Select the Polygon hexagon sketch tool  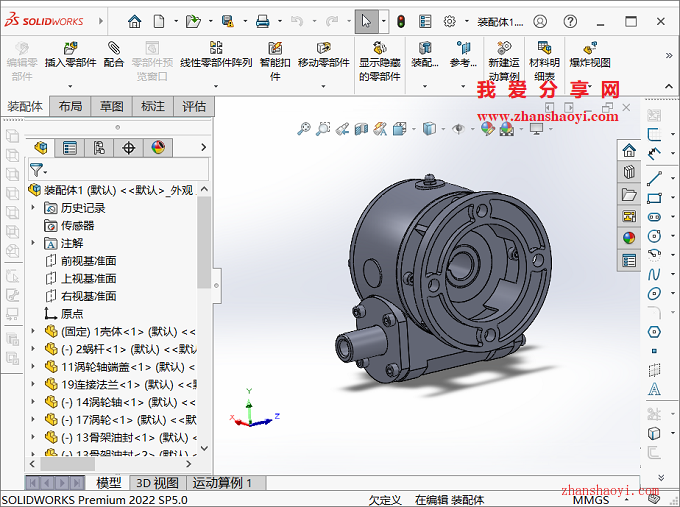coord(654,332)
